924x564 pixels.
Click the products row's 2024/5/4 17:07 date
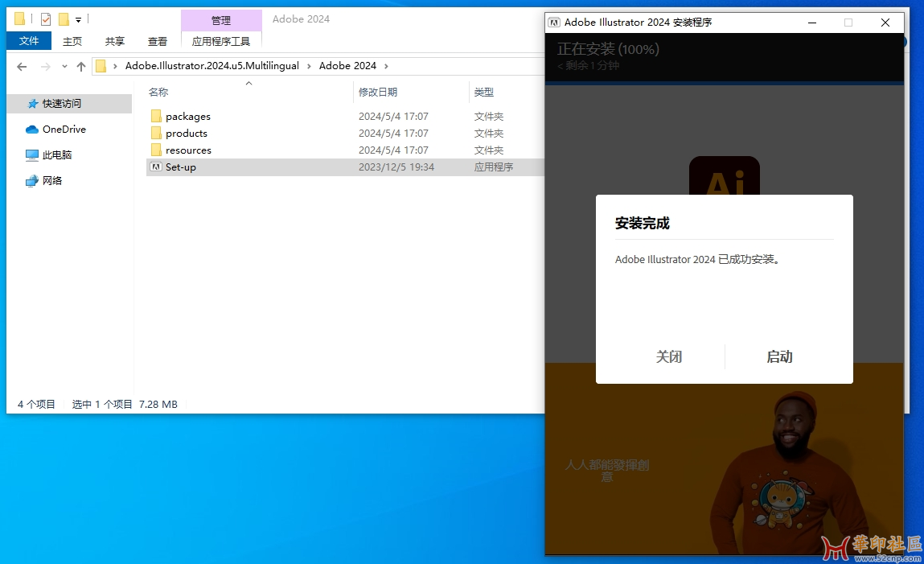click(x=393, y=134)
